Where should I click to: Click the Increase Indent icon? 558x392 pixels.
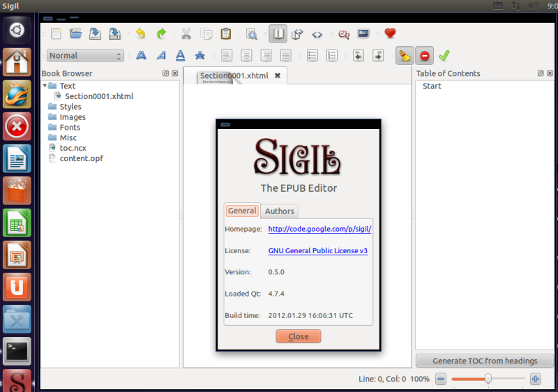(x=378, y=56)
